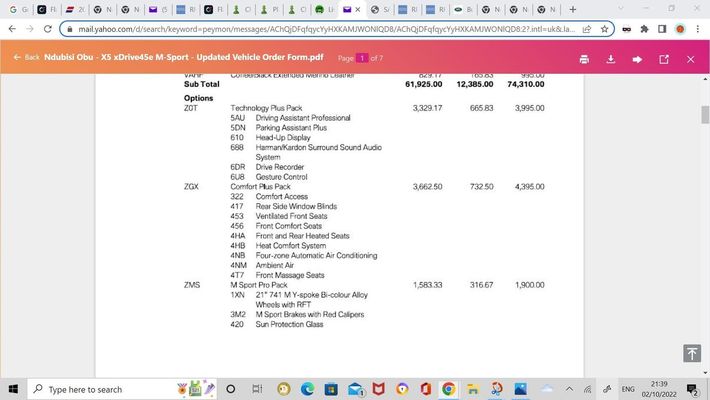Viewport: 710px width, 400px height.
Task: Open the notification center icon
Action: click(692, 389)
